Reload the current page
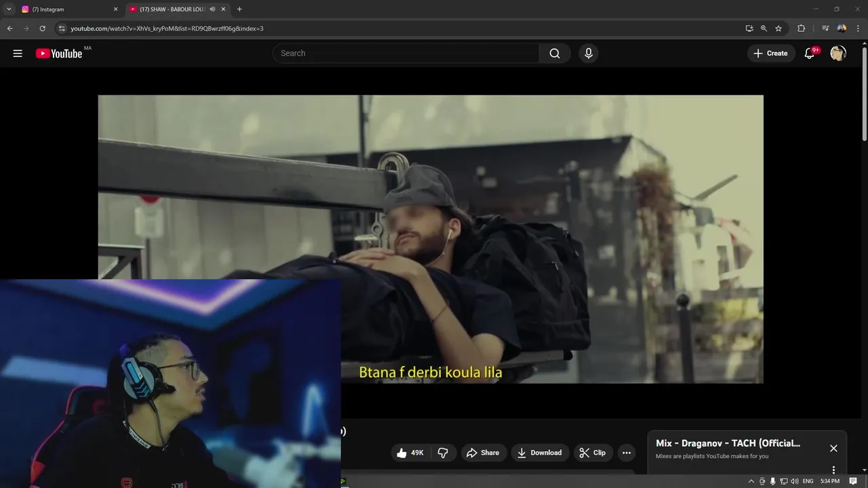 click(x=42, y=28)
